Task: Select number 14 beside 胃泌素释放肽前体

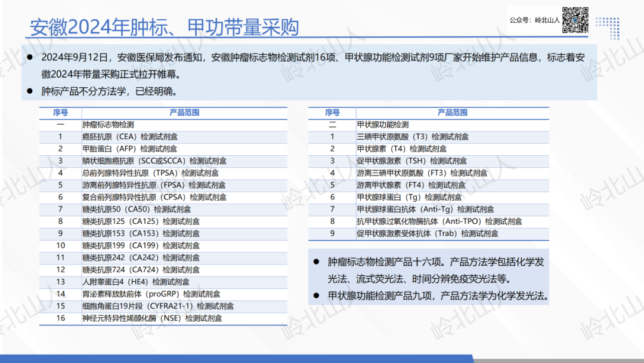Action: [60, 294]
